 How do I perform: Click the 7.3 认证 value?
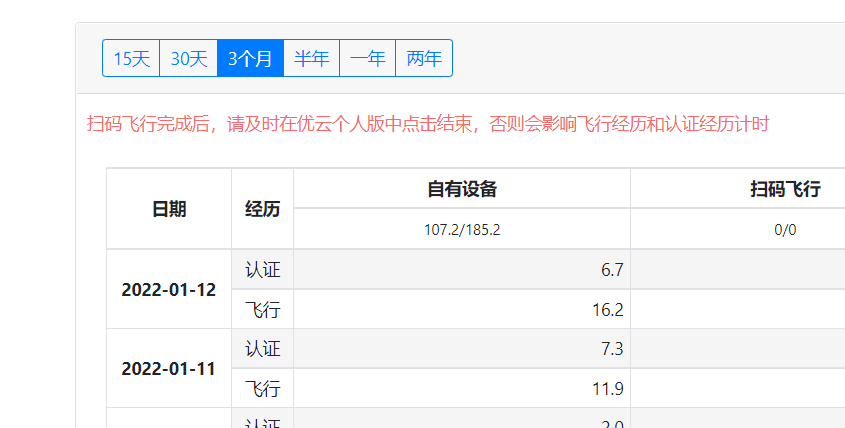[612, 349]
